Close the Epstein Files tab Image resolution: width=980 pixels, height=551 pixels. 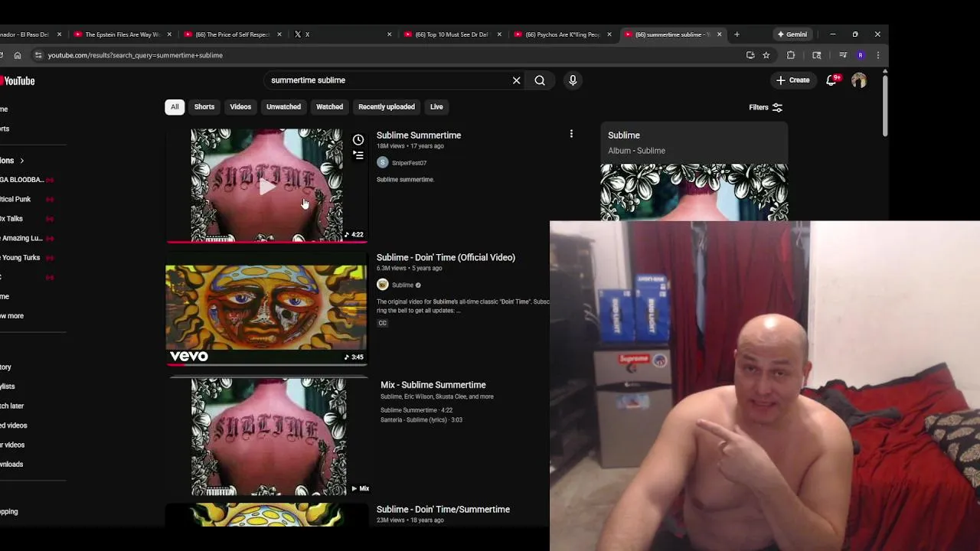pos(169,34)
